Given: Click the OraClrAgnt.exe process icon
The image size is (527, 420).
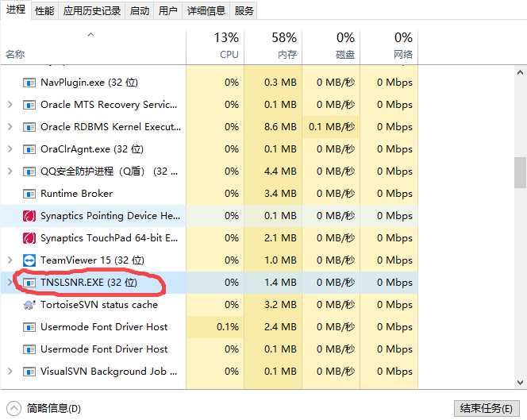Looking at the screenshot, I should coord(29,149).
